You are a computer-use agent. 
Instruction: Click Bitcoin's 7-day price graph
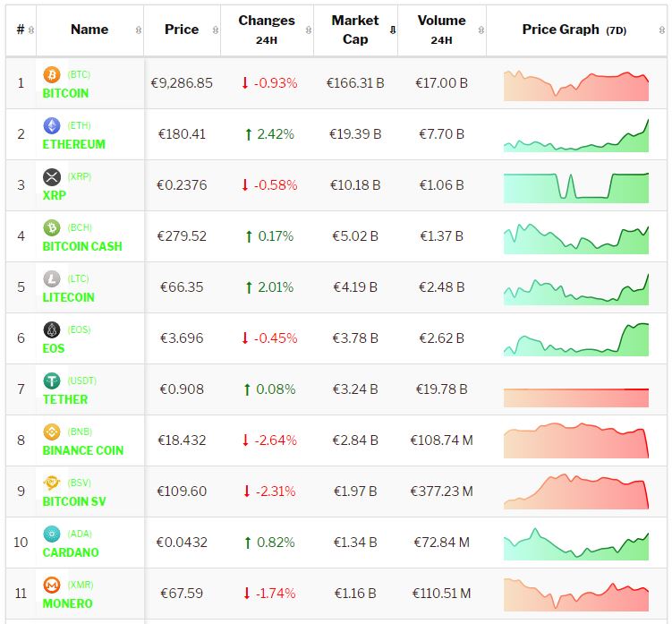point(576,83)
